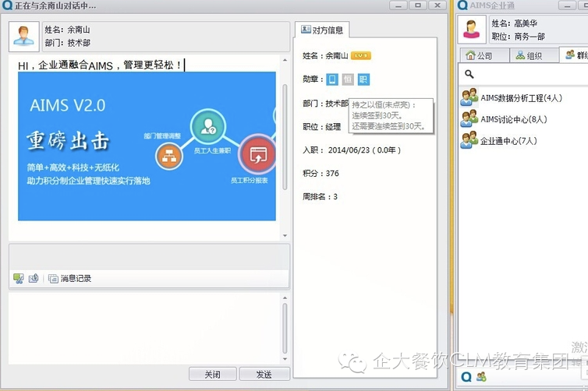Open 消息记录 message history
This screenshot has width=588, height=391.
pyautogui.click(x=69, y=278)
